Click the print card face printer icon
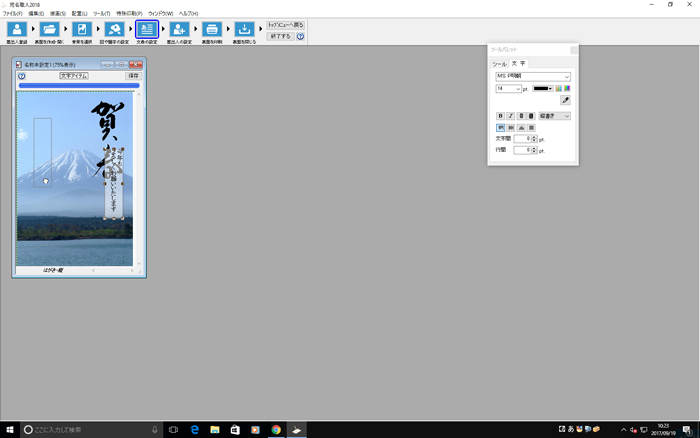 (211, 30)
